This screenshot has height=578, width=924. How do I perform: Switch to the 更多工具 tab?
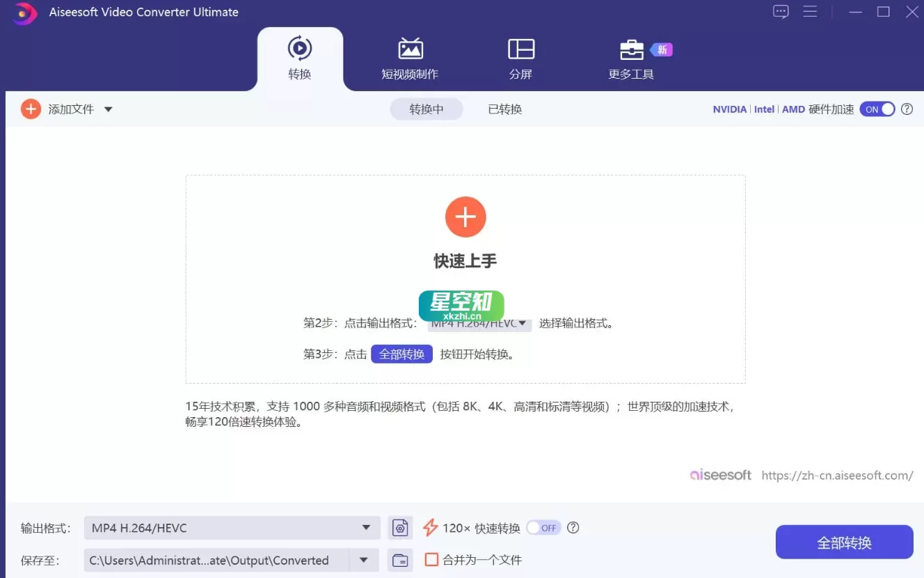coord(631,59)
